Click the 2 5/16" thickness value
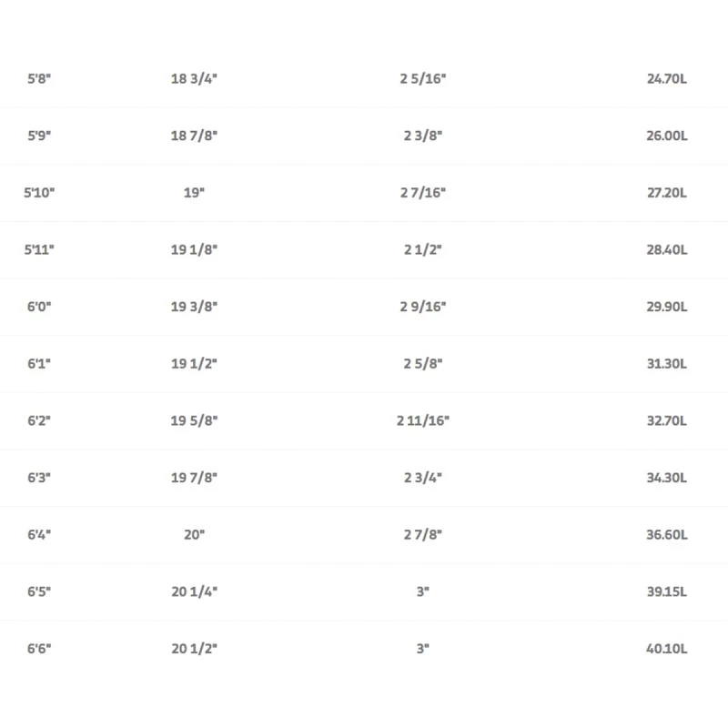This screenshot has width=728, height=728. 423,79
